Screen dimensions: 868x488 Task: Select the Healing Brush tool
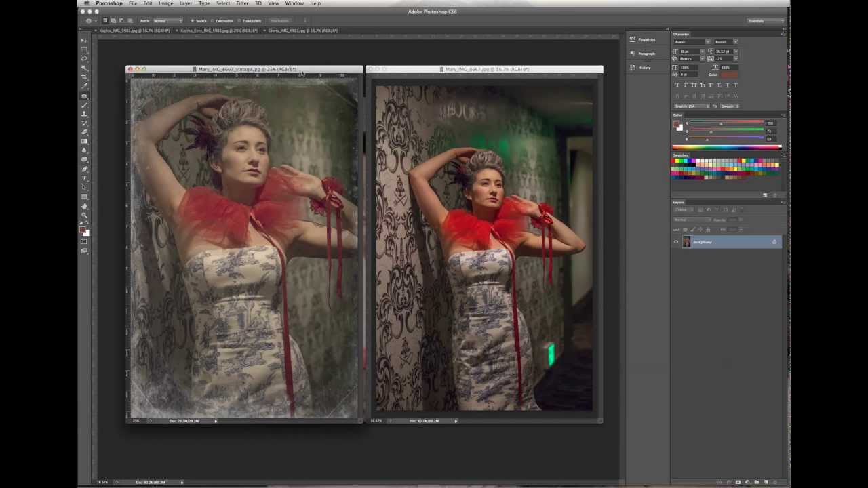[84, 96]
